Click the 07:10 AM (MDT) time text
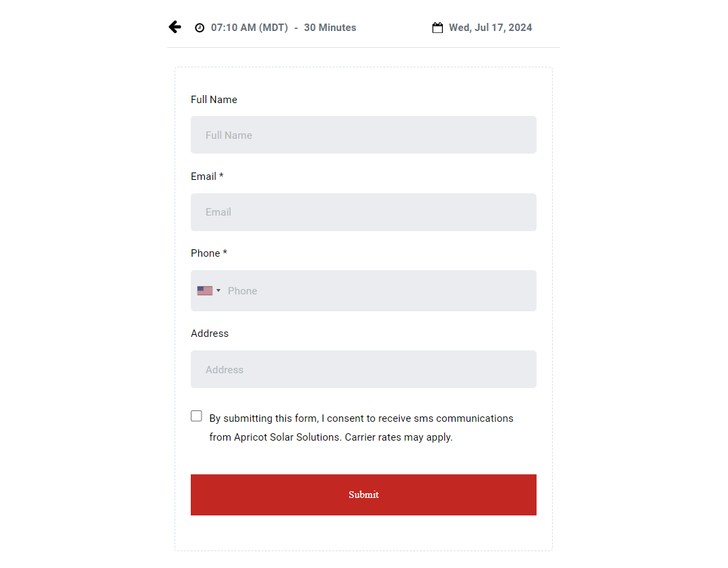This screenshot has width=728, height=568. pyautogui.click(x=249, y=28)
